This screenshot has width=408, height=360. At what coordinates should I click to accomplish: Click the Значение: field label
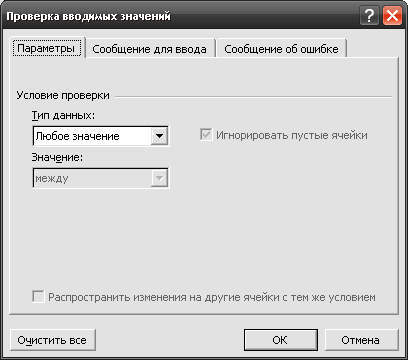coord(57,157)
